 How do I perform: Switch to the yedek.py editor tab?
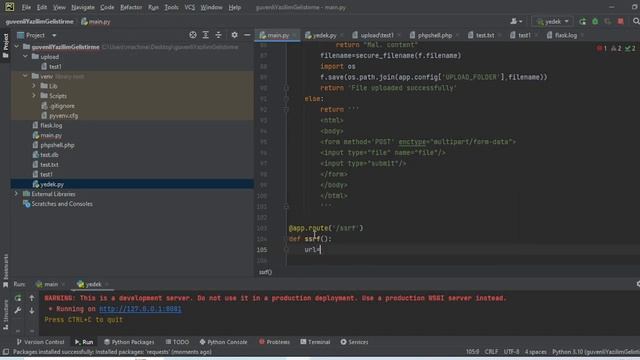pyautogui.click(x=321, y=35)
